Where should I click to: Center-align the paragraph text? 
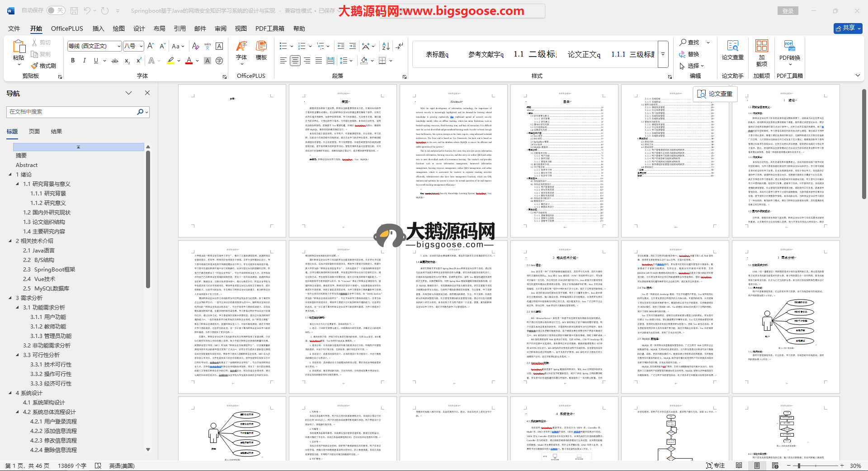pyautogui.click(x=295, y=61)
